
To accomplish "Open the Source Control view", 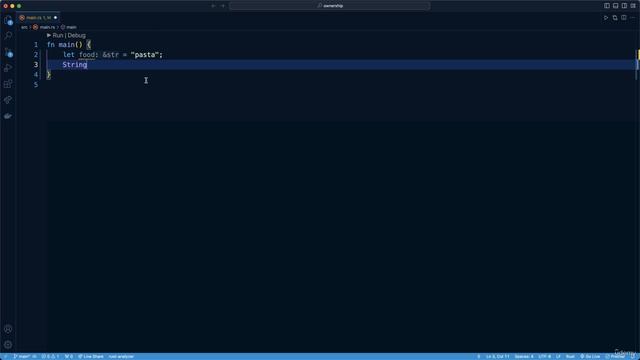I will (x=8, y=52).
